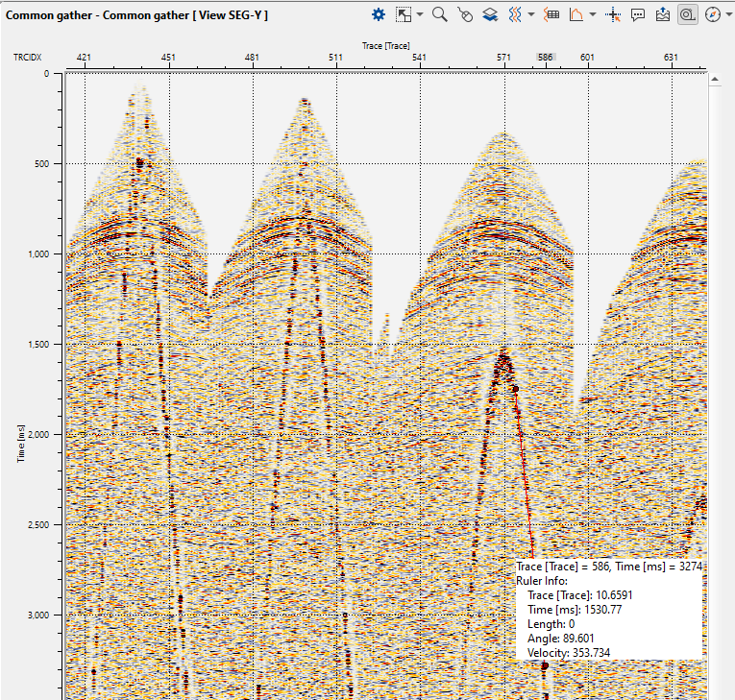Expand the selection tool dropdown arrow
735x700 pixels.
[x=421, y=15]
